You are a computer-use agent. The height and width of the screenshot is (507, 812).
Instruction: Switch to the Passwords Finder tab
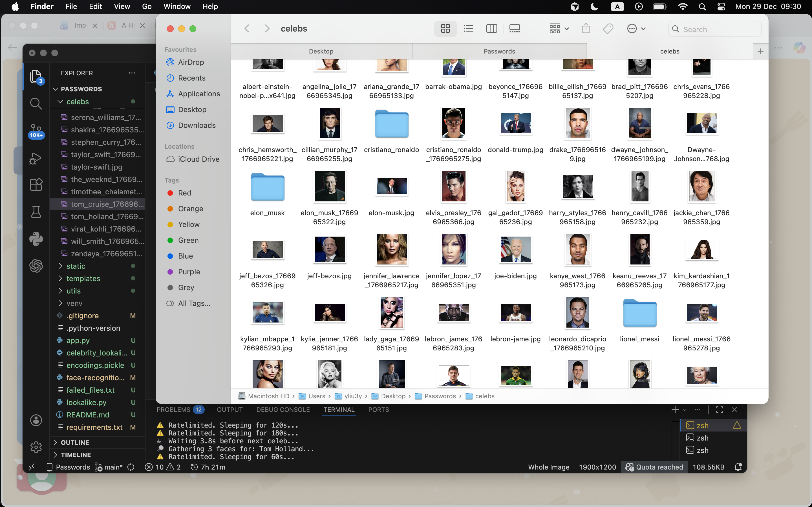(x=499, y=51)
